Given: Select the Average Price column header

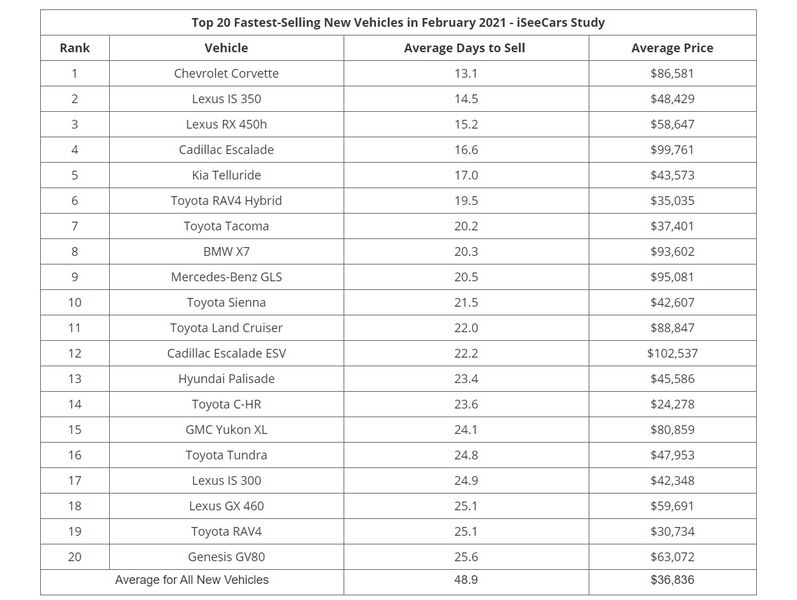Looking at the screenshot, I should (672, 48).
